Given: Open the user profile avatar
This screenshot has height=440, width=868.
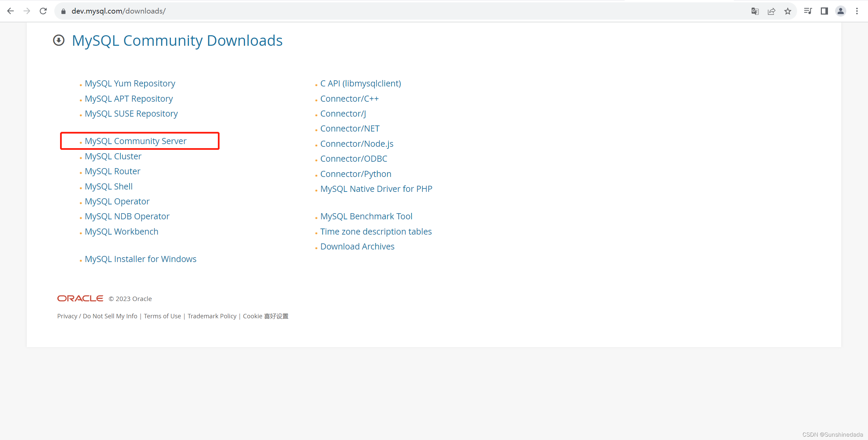Looking at the screenshot, I should click(841, 11).
